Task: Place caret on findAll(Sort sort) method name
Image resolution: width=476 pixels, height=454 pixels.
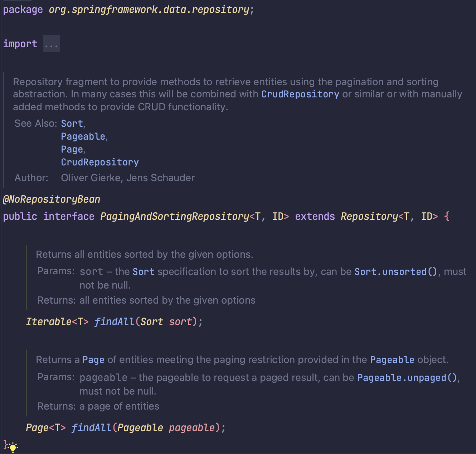Action: pos(114,322)
